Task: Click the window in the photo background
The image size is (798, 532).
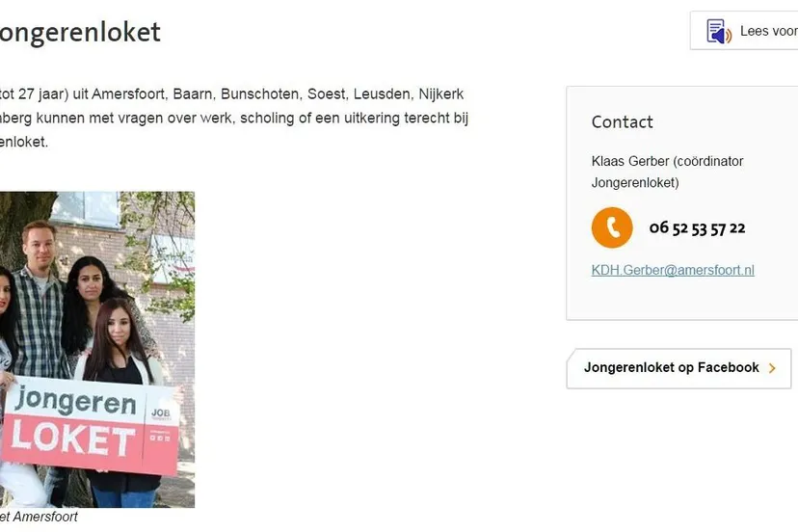Action: [85, 207]
